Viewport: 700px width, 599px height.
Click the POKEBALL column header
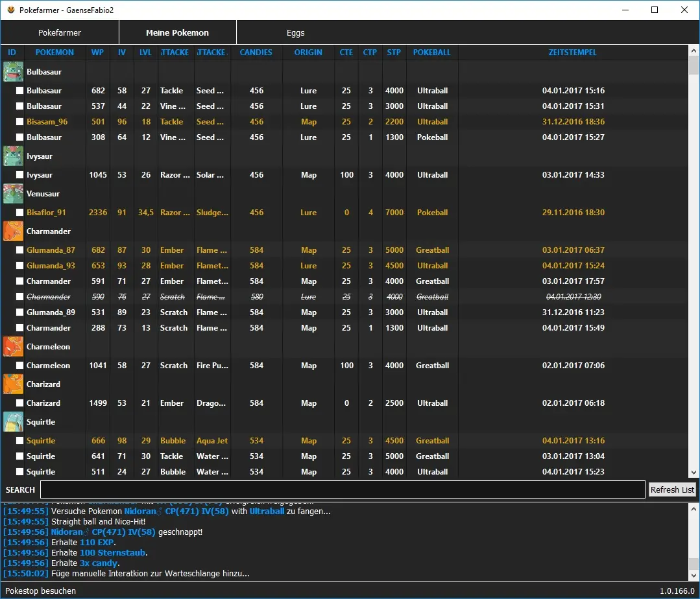coord(431,53)
